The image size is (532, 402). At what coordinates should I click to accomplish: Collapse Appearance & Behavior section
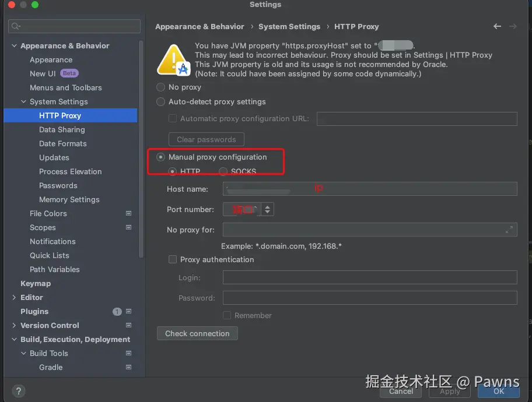coord(14,45)
